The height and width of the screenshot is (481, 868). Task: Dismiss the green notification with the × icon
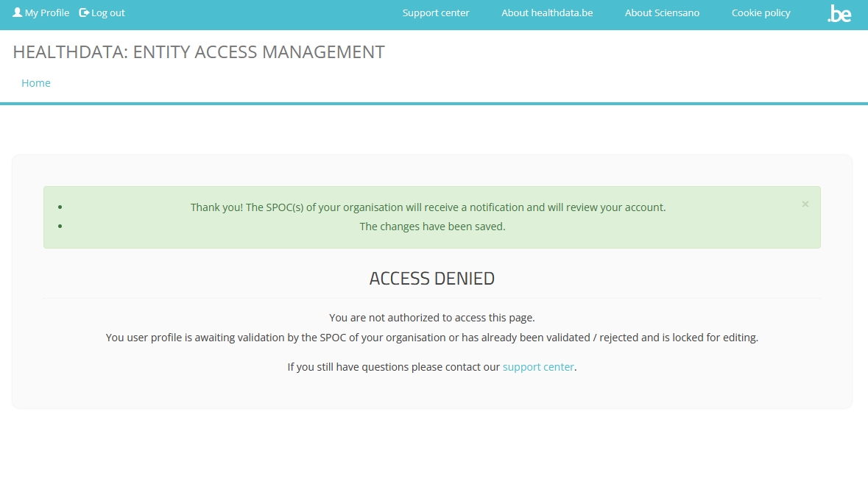pyautogui.click(x=805, y=204)
